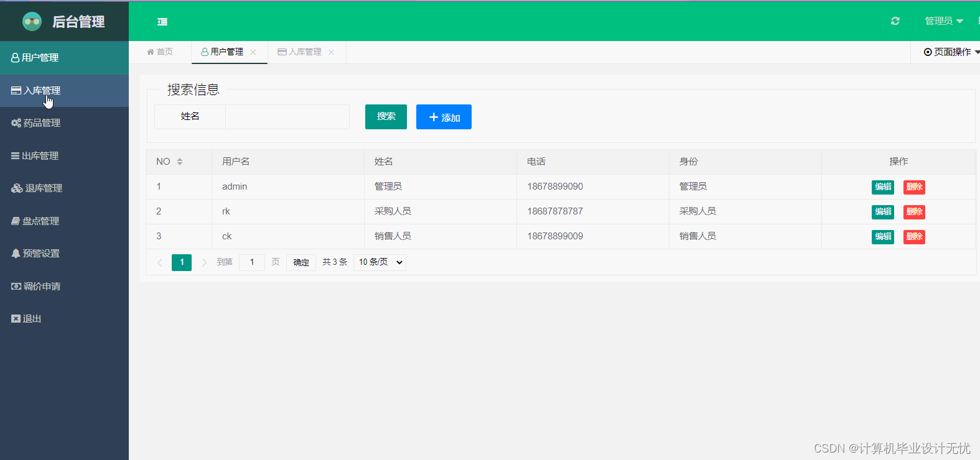Click the phone number 18687878787
The height and width of the screenshot is (460, 980).
click(x=555, y=211)
